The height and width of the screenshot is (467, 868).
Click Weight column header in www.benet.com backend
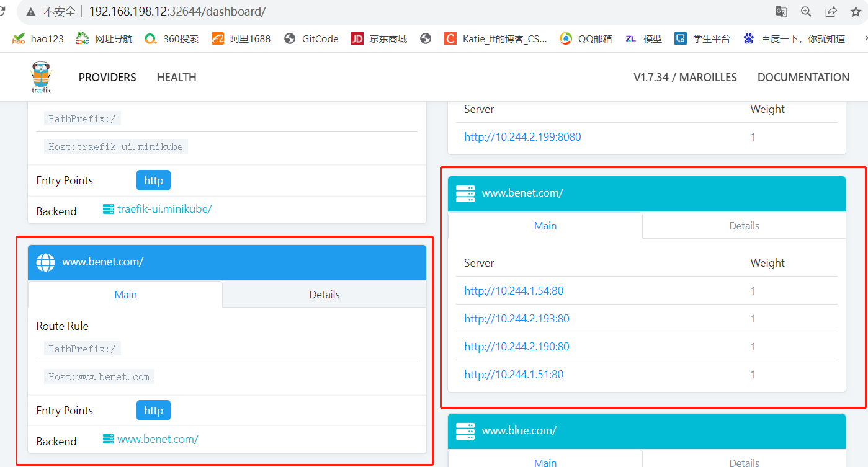pos(767,263)
